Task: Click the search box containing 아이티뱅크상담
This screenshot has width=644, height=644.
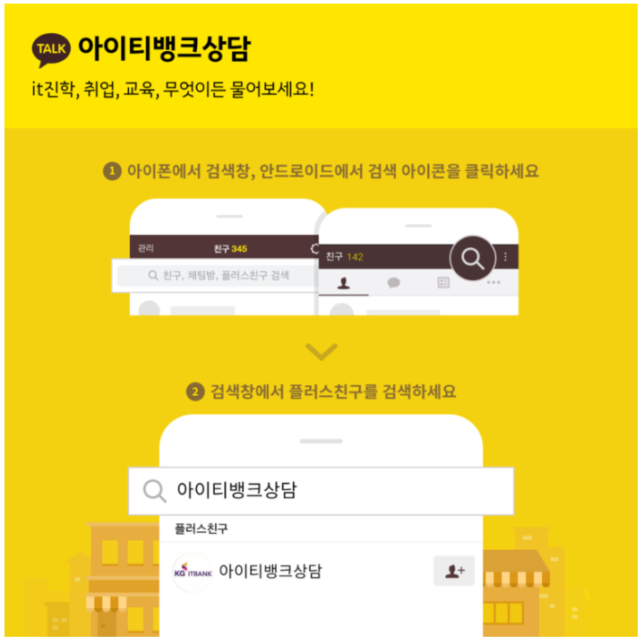Action: click(322, 491)
